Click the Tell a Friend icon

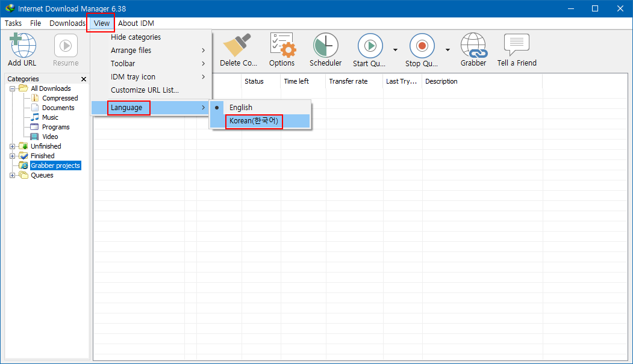[x=516, y=45]
